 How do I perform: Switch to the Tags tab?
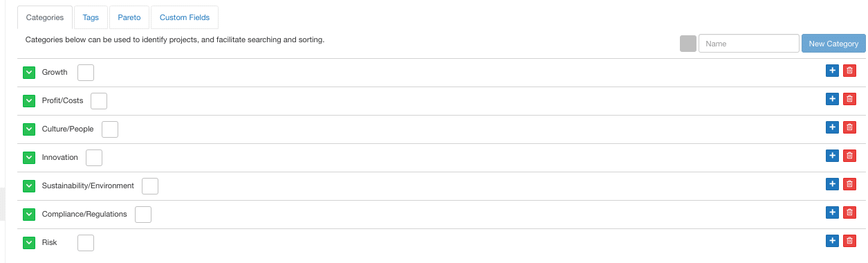pyautogui.click(x=91, y=17)
